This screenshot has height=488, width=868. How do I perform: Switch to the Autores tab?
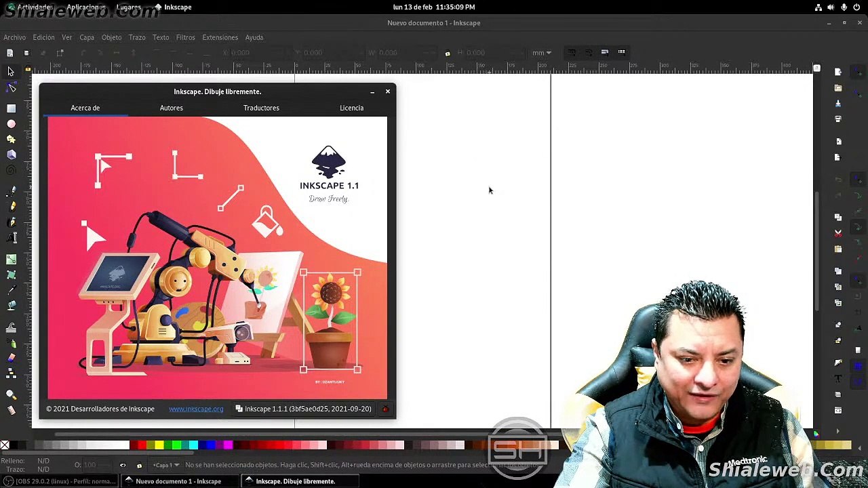pos(172,108)
